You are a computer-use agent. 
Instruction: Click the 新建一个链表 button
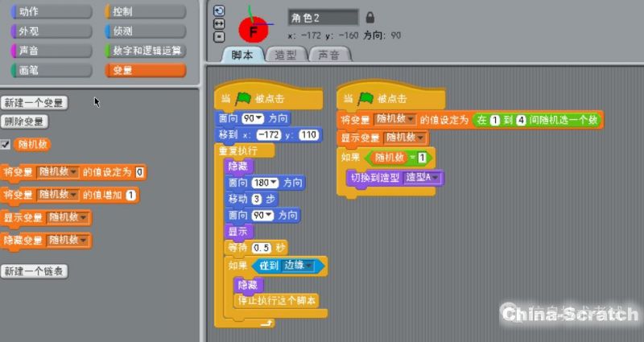click(35, 271)
